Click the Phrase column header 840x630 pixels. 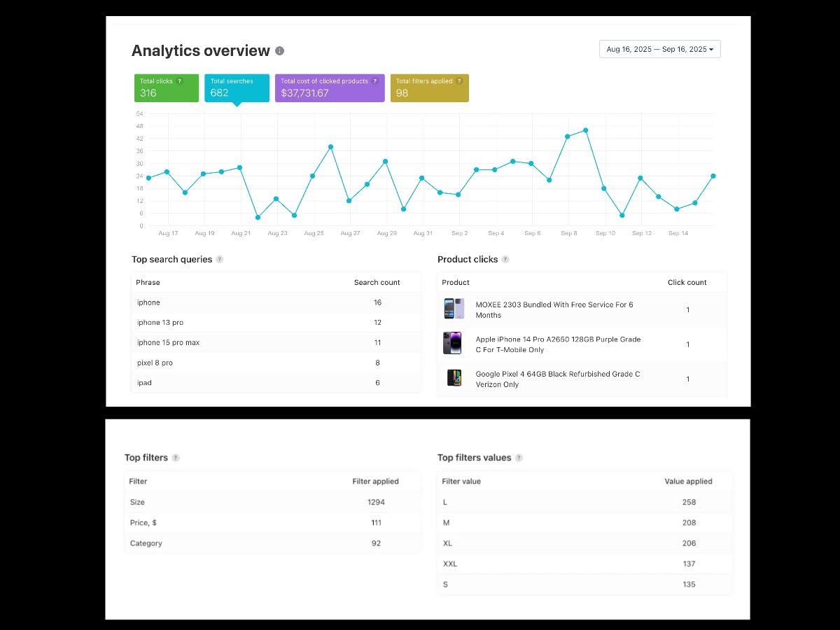148,283
